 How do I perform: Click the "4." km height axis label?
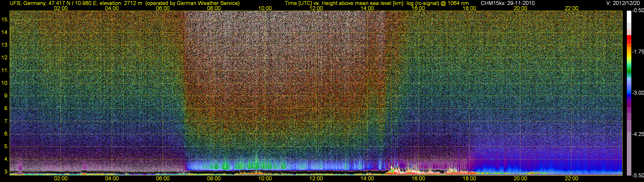(6, 159)
